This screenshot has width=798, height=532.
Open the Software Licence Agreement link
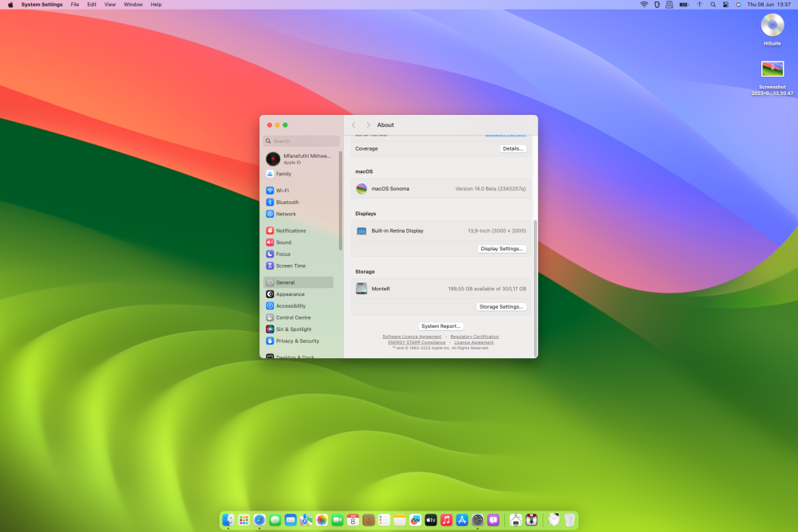(413, 337)
